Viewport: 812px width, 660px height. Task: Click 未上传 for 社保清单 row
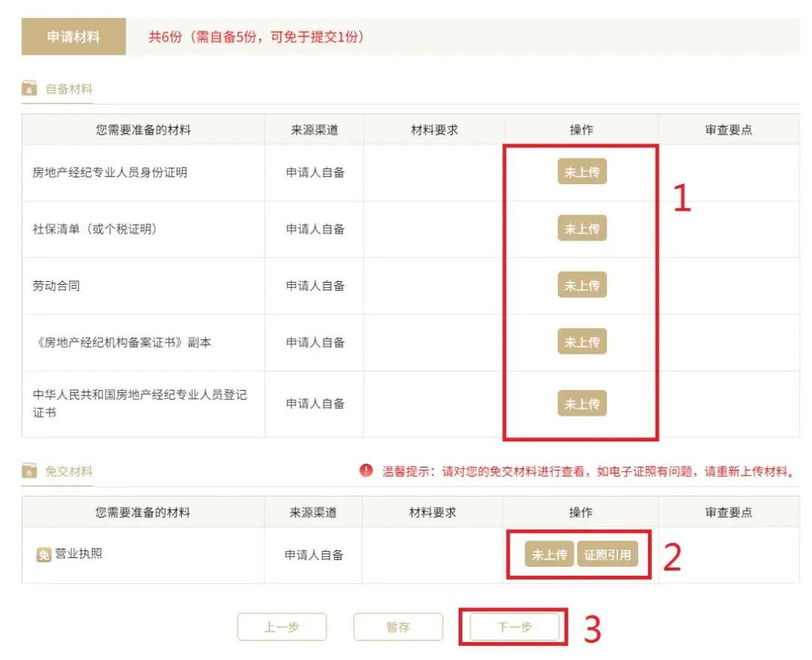(x=582, y=229)
